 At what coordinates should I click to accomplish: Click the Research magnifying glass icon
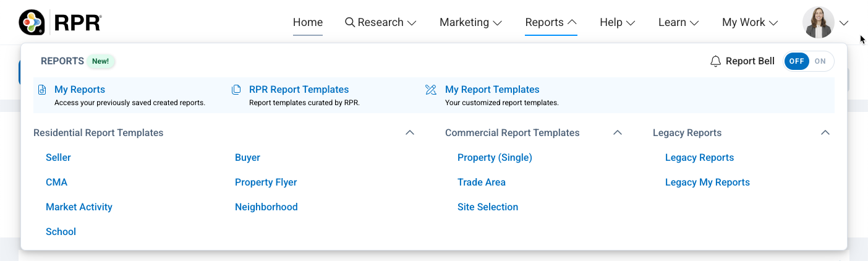click(349, 22)
